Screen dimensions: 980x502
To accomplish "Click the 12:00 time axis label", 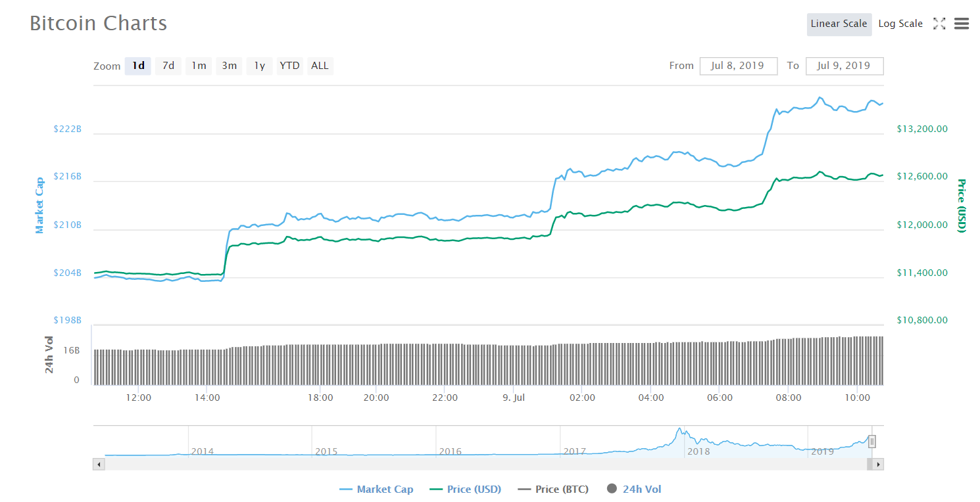I will [x=139, y=398].
